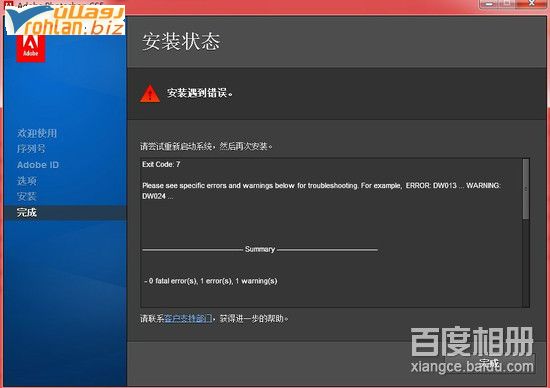Click the red warning triangle icon
Viewport: 550px width, 388px height.
150,93
